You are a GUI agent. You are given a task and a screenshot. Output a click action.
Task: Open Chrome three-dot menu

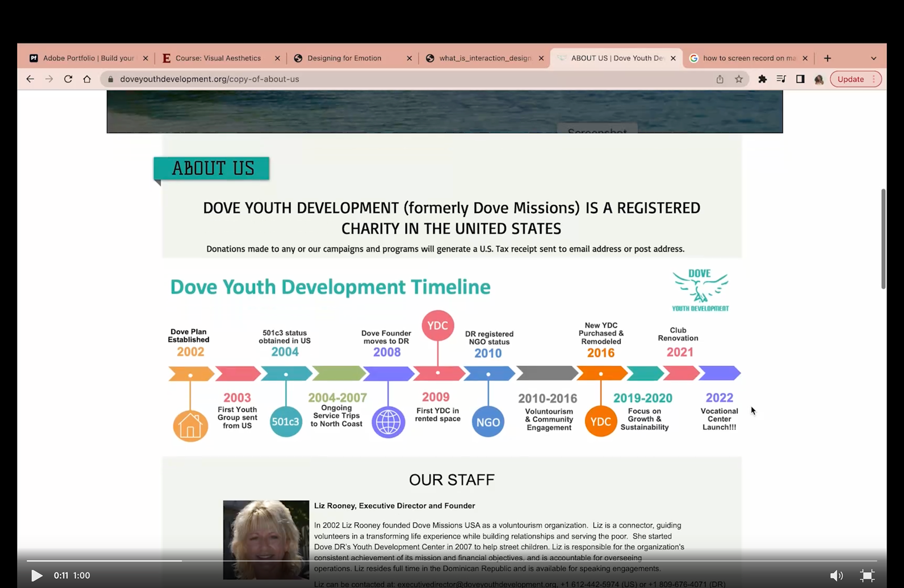(x=874, y=79)
